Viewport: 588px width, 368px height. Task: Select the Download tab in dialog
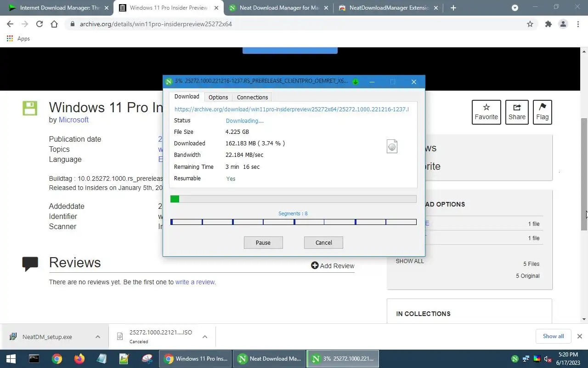coord(187,97)
